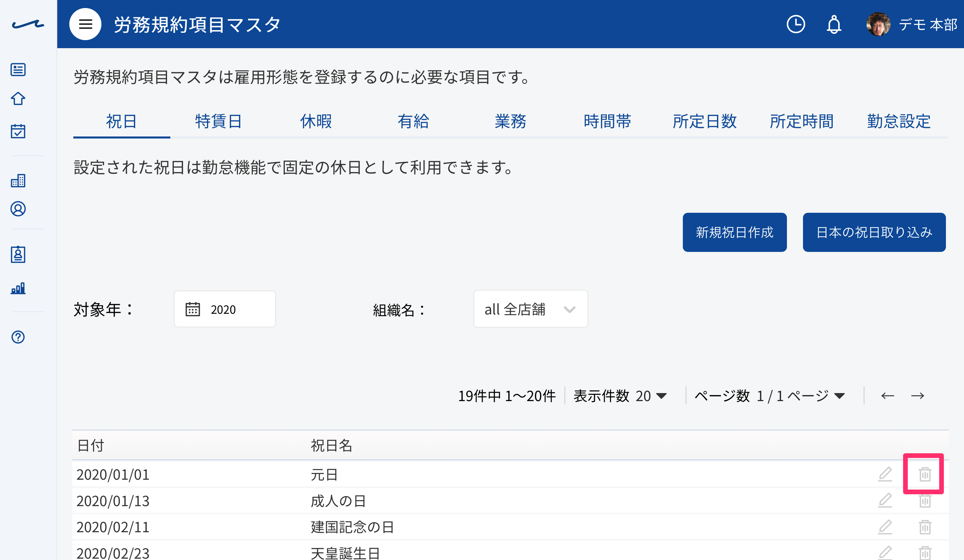Image resolution: width=964 pixels, height=560 pixels.
Task: Click the 2020/02/11 date cell
Action: click(x=113, y=527)
